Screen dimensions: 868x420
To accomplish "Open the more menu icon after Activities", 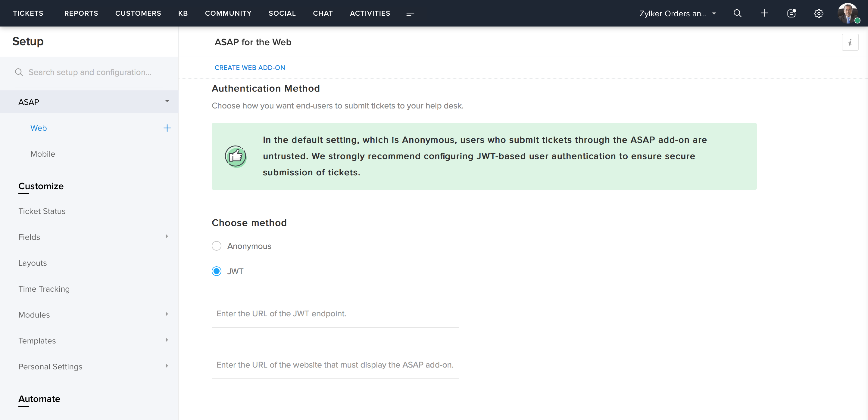I will [410, 14].
